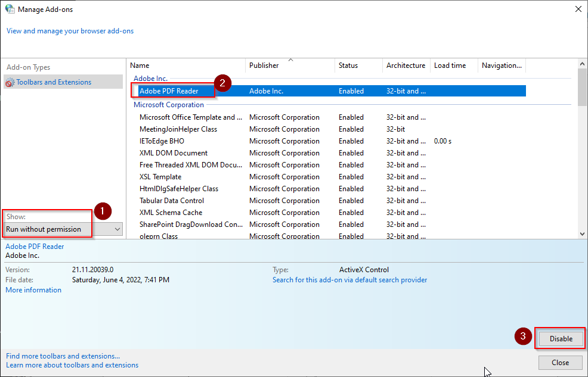The height and width of the screenshot is (377, 588).
Task: Open the Show filter dropdown
Action: [x=63, y=229]
